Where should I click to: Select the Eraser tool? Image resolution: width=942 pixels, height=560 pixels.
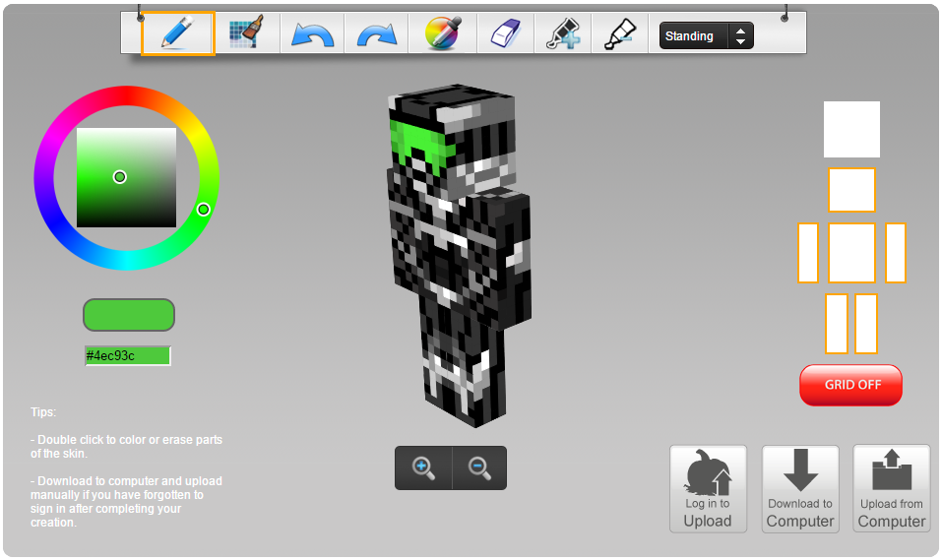pos(504,34)
